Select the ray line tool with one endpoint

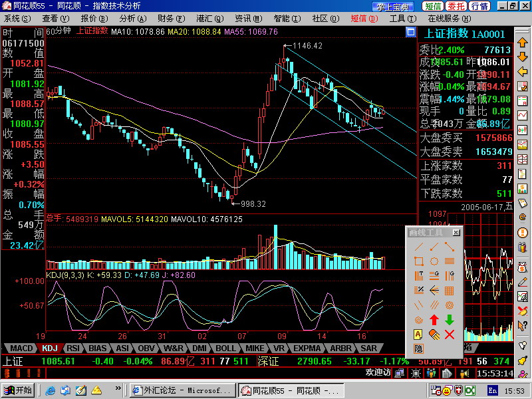tap(434, 247)
